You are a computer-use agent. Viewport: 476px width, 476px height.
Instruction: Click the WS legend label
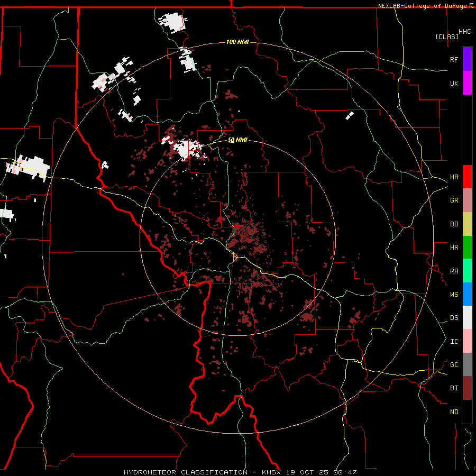454,294
